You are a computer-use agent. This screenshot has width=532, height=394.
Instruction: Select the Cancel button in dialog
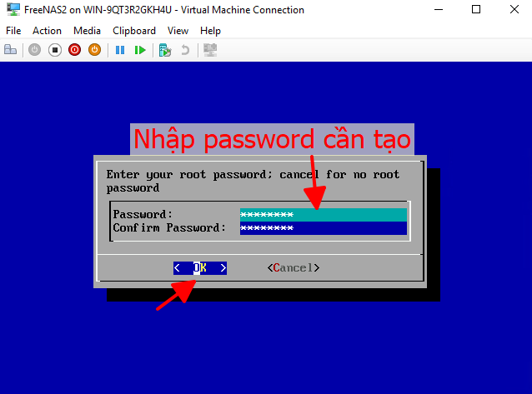point(294,268)
